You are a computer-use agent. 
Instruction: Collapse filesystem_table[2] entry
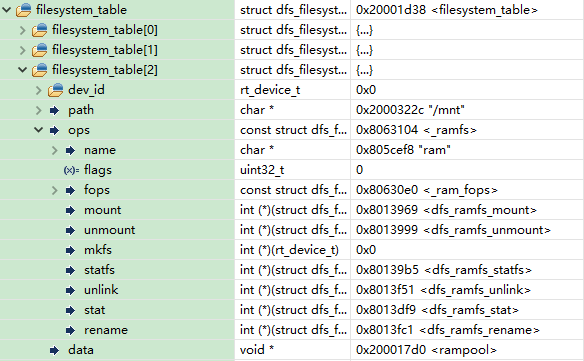point(23,70)
